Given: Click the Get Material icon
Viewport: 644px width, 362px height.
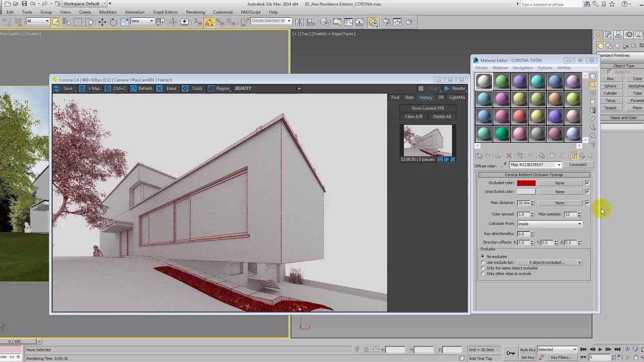Looking at the screenshot, I should pos(479,156).
